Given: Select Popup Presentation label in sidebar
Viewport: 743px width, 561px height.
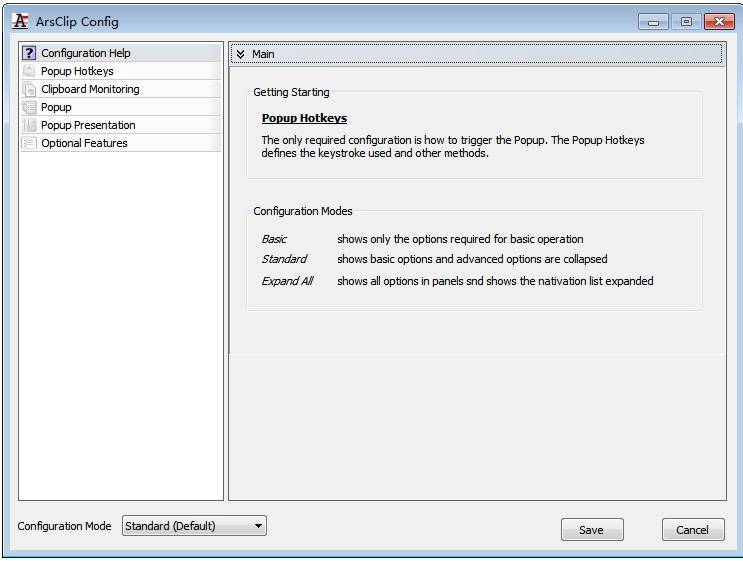Looking at the screenshot, I should coord(88,125).
